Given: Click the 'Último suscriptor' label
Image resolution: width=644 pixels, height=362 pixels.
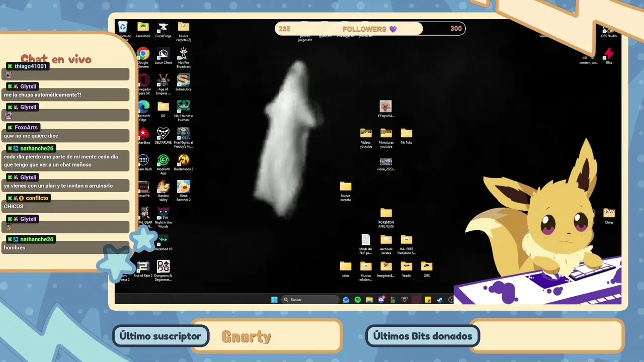Looking at the screenshot, I should [x=160, y=336].
